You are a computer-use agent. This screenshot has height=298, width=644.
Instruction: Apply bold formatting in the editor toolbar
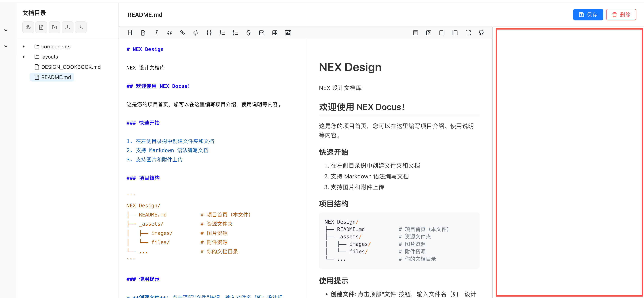[143, 33]
